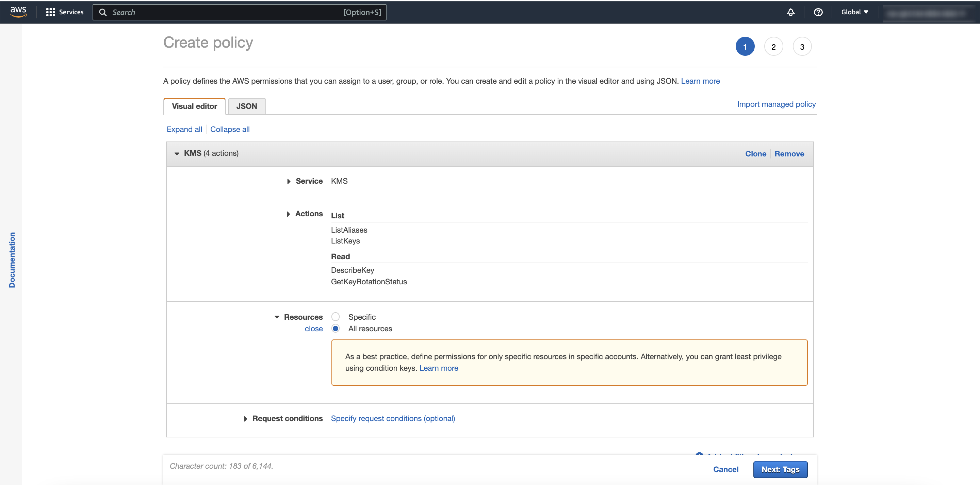Viewport: 980px width, 485px height.
Task: Open the Services grid menu
Action: point(65,12)
